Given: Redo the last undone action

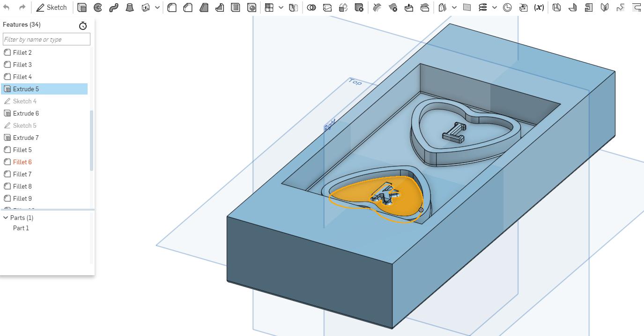Looking at the screenshot, I should click(x=22, y=7).
